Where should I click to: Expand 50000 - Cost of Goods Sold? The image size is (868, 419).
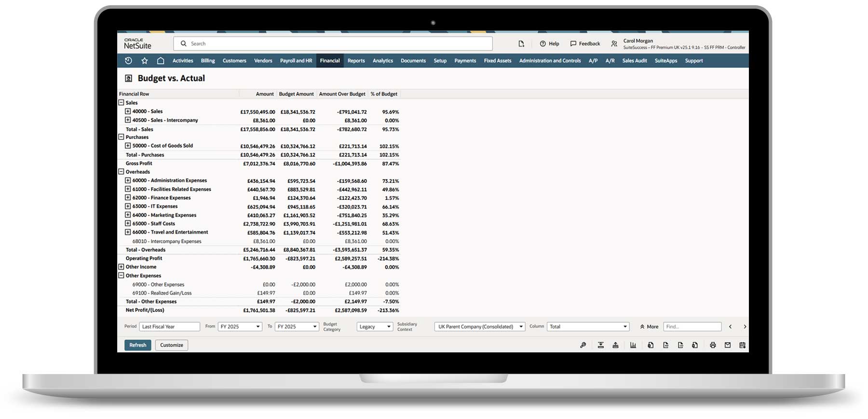[x=128, y=145]
